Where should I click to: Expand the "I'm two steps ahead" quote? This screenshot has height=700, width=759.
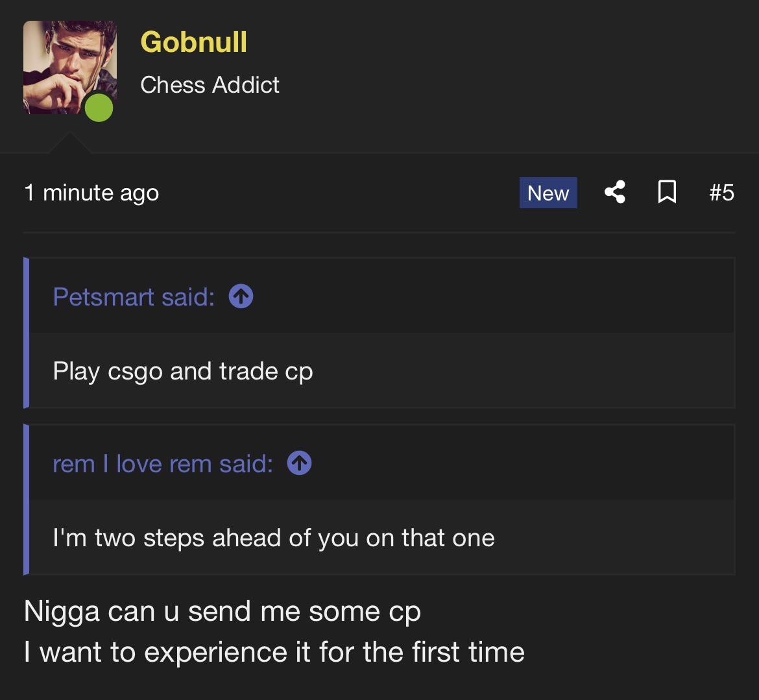[274, 538]
